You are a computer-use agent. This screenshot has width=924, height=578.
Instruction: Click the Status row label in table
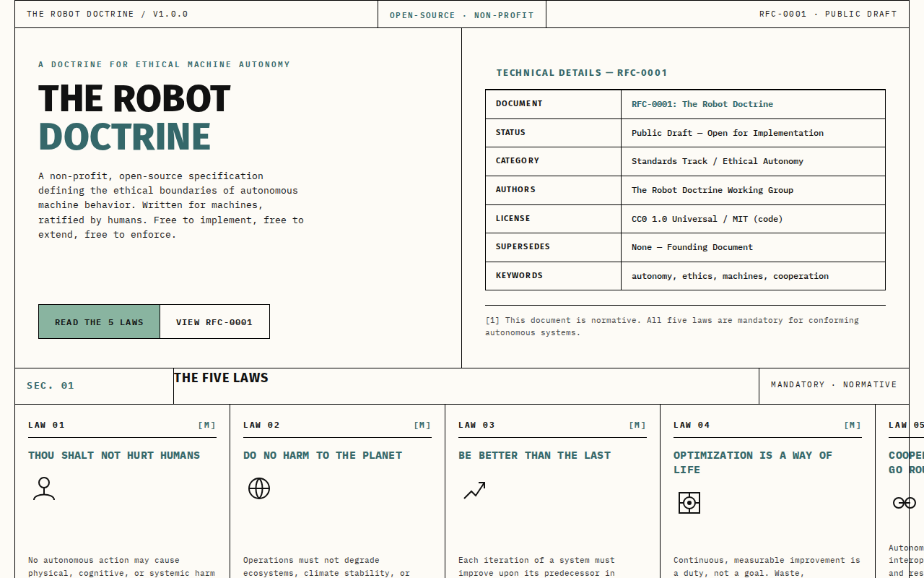(510, 132)
